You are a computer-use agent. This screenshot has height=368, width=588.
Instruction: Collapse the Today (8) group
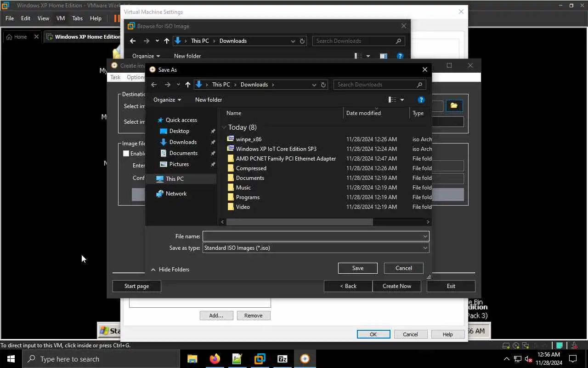click(224, 127)
